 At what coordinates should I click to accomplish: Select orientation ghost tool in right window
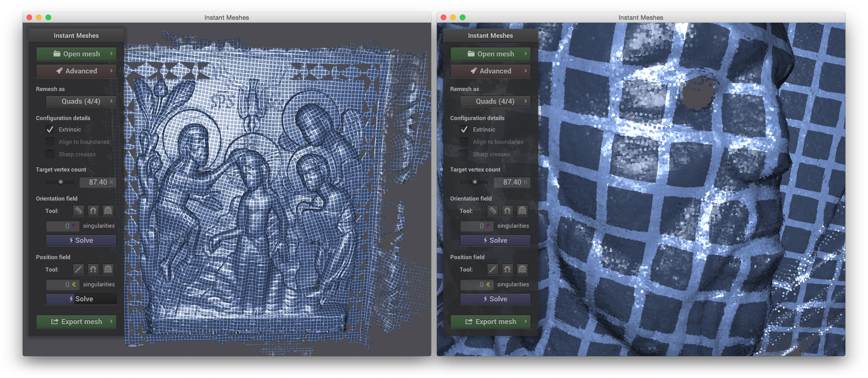click(522, 211)
